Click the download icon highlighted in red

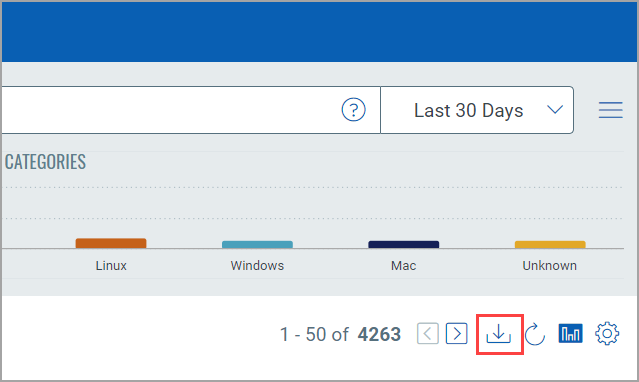pyautogui.click(x=499, y=334)
